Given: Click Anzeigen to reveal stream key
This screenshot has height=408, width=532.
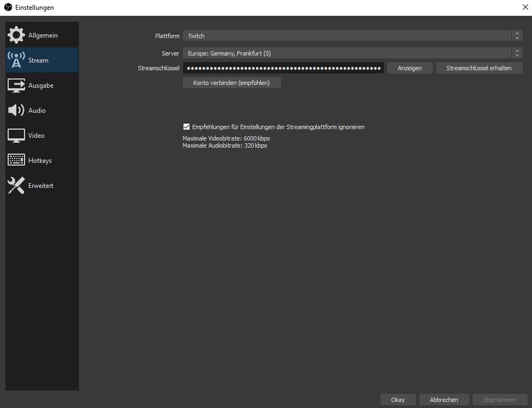Looking at the screenshot, I should coord(409,68).
